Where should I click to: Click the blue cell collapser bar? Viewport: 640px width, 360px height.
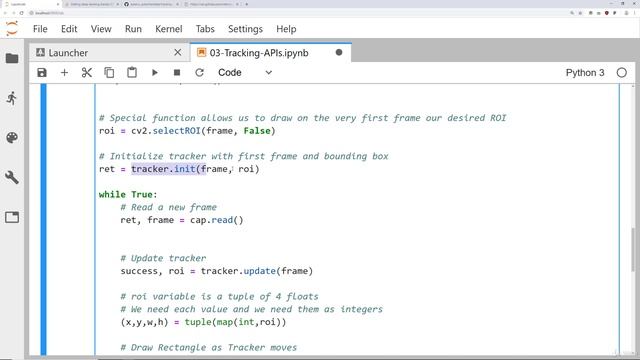[44, 219]
